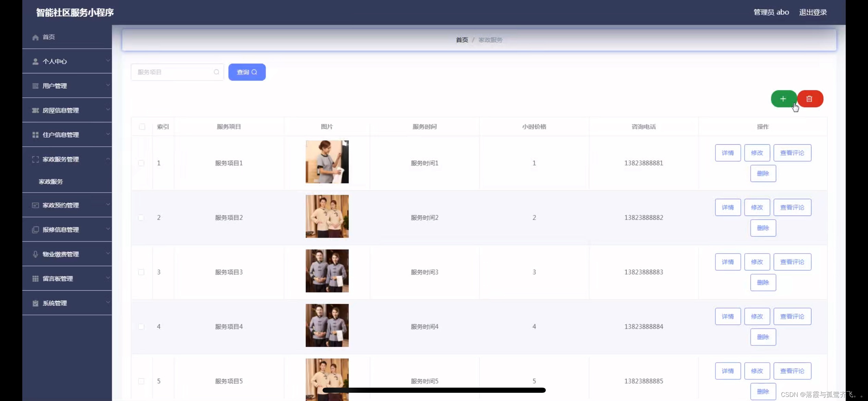This screenshot has height=401, width=868.
Task: Open the 物业缴费管理 sidebar menu label
Action: [61, 254]
